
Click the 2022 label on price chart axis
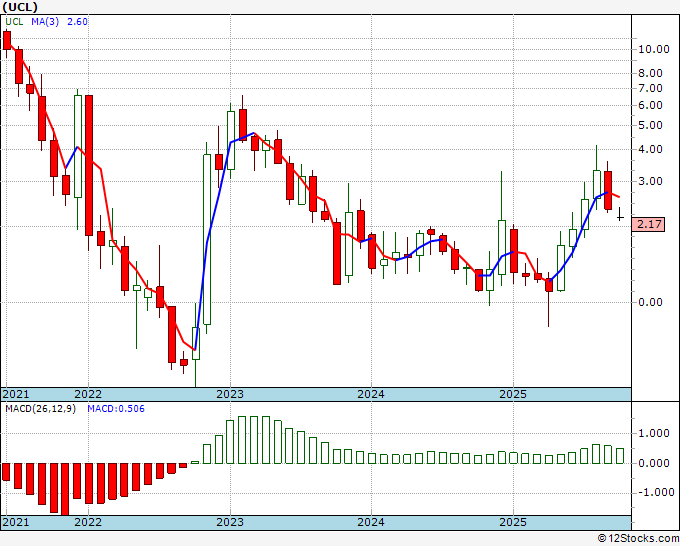(x=88, y=394)
